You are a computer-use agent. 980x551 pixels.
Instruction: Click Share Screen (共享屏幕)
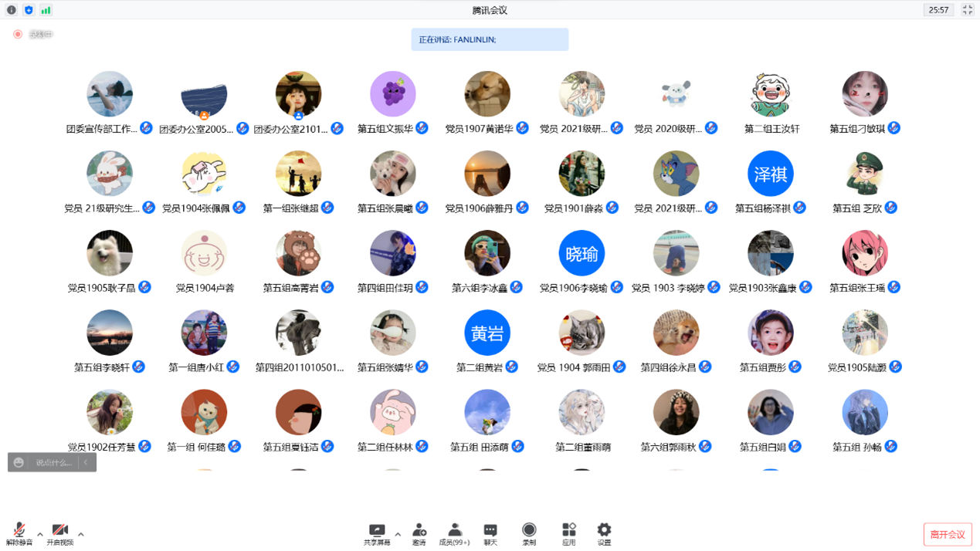pos(376,533)
